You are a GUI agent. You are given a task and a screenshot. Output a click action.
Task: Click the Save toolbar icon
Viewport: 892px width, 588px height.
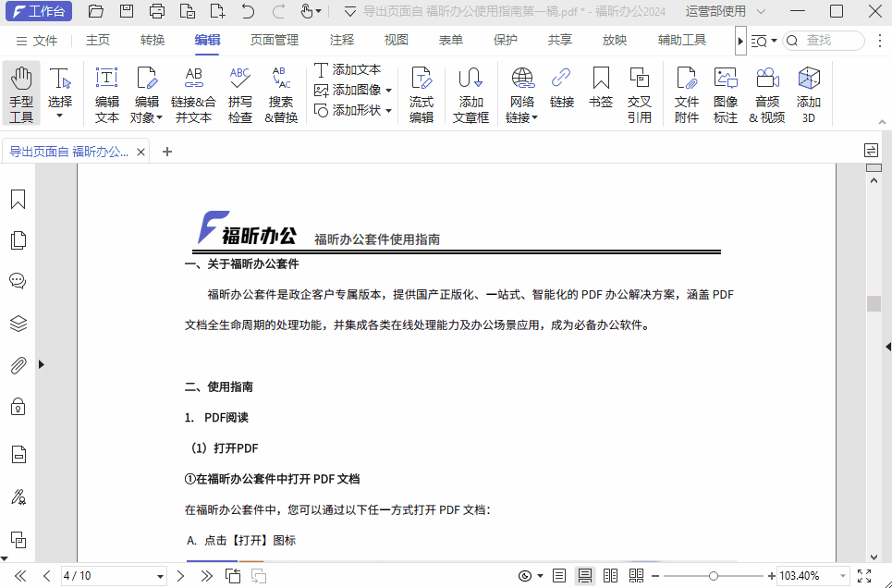click(x=127, y=11)
